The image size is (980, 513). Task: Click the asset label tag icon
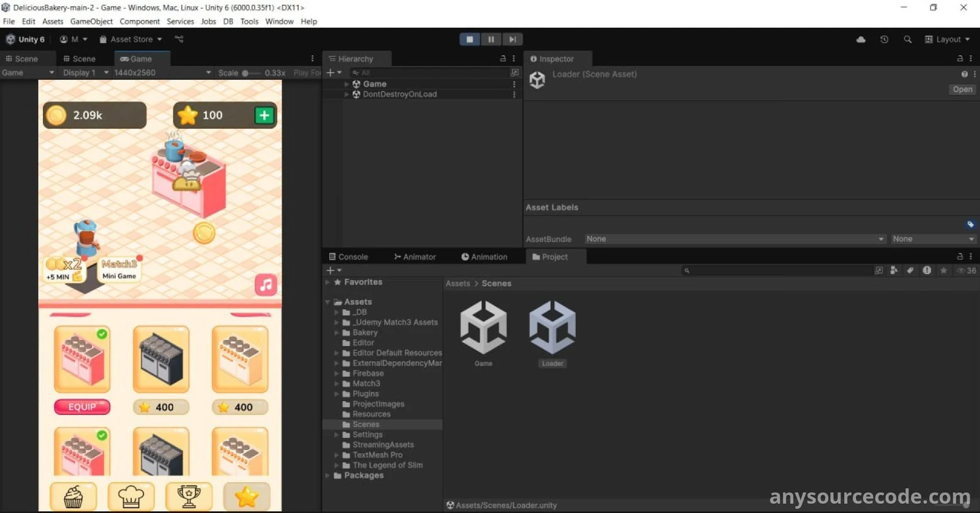click(x=970, y=224)
